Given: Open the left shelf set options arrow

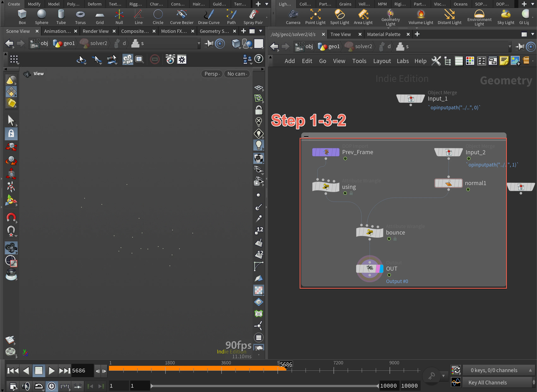Looking at the screenshot, I should click(x=267, y=4).
